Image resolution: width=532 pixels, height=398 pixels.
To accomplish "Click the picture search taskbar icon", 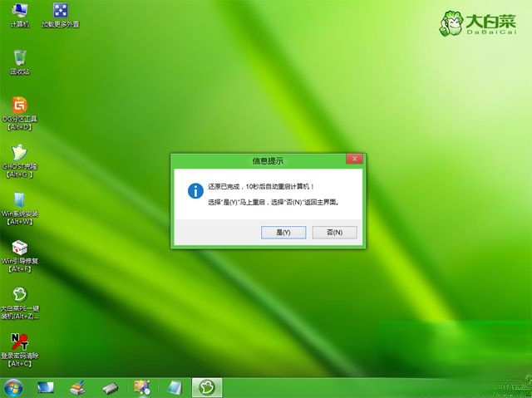I will pos(142,388).
